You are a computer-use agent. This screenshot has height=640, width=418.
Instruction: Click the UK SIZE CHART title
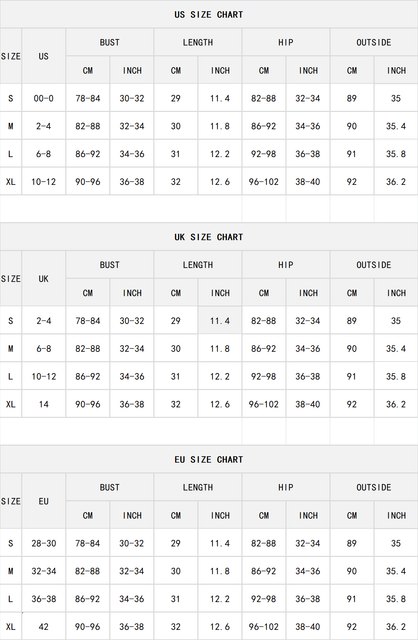point(209,237)
